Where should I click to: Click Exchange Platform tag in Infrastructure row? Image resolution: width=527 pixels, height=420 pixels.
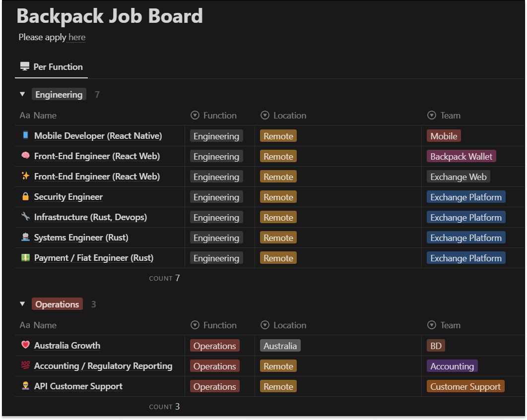tap(466, 218)
